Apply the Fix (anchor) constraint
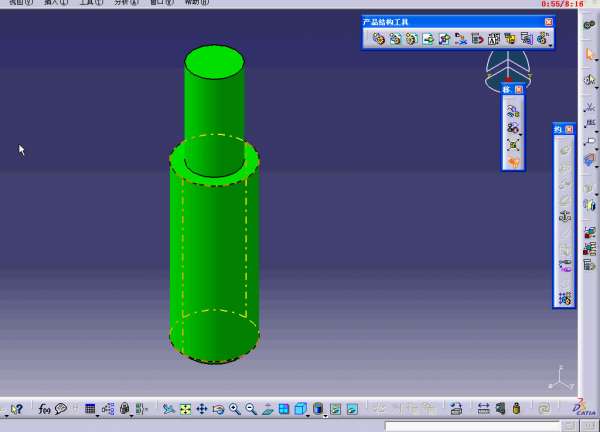 [565, 216]
